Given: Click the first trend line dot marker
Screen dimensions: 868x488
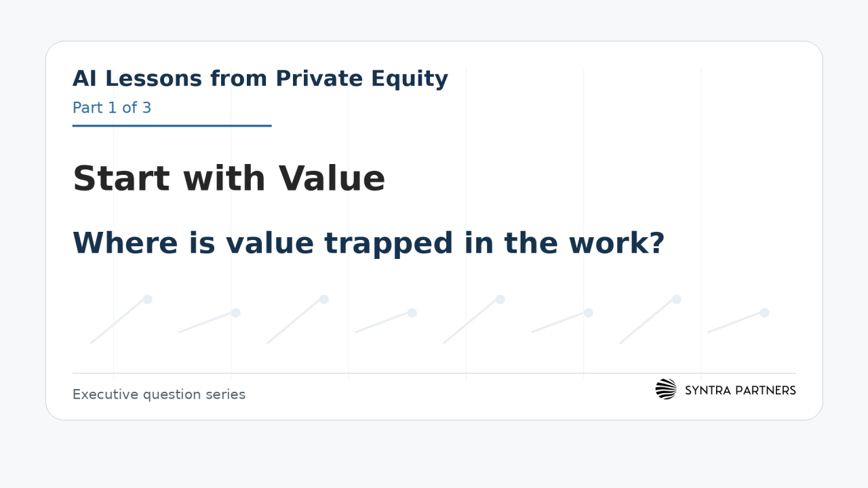Looking at the screenshot, I should 147,300.
